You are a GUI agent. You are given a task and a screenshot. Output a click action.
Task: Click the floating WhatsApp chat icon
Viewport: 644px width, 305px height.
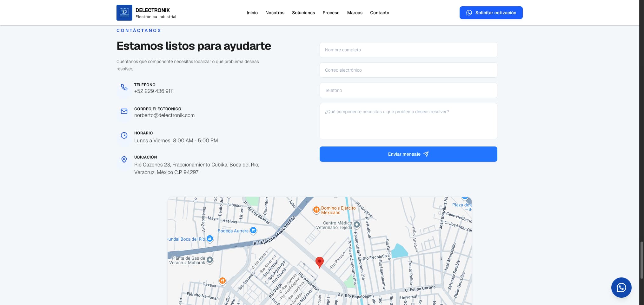point(621,288)
